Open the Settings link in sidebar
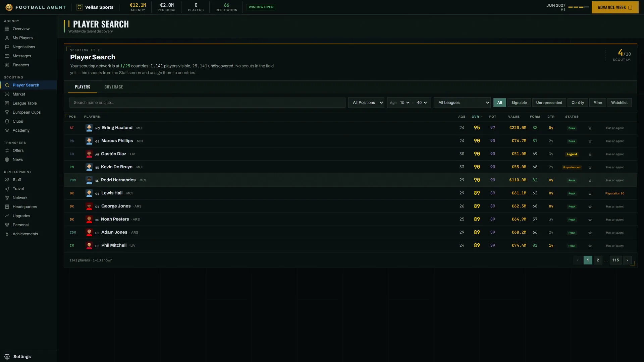 (x=22, y=357)
